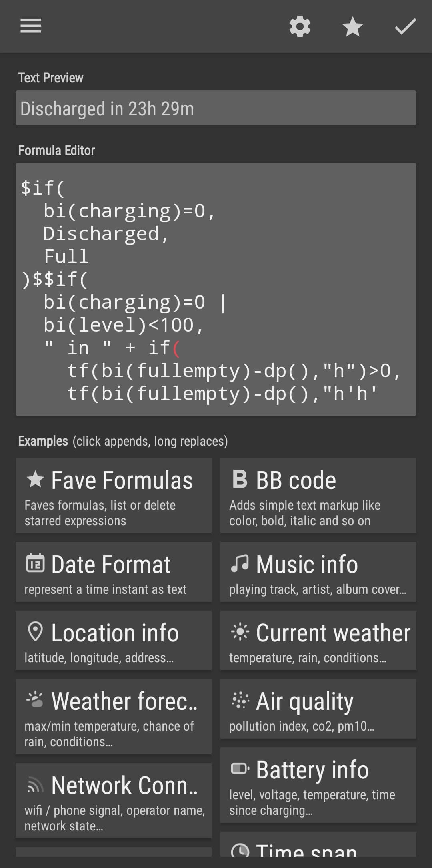Confirm the formula with the checkmark

coord(405,27)
